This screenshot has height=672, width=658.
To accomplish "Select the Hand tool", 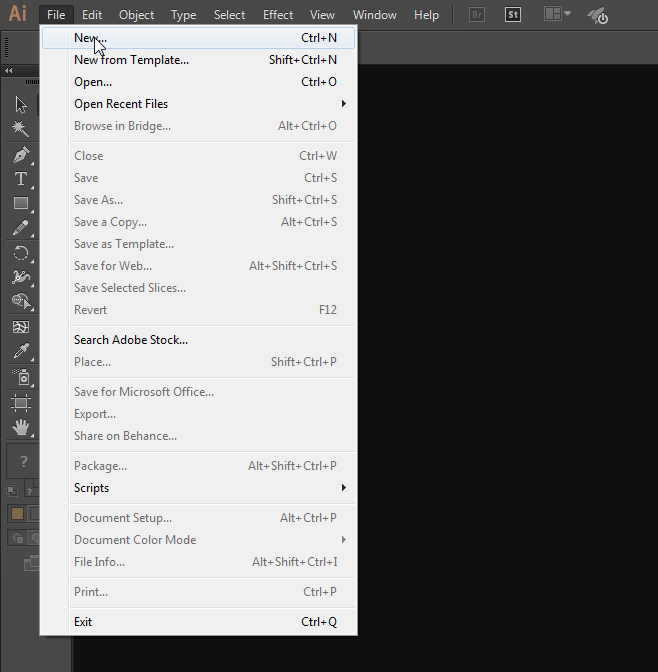I will 20,427.
